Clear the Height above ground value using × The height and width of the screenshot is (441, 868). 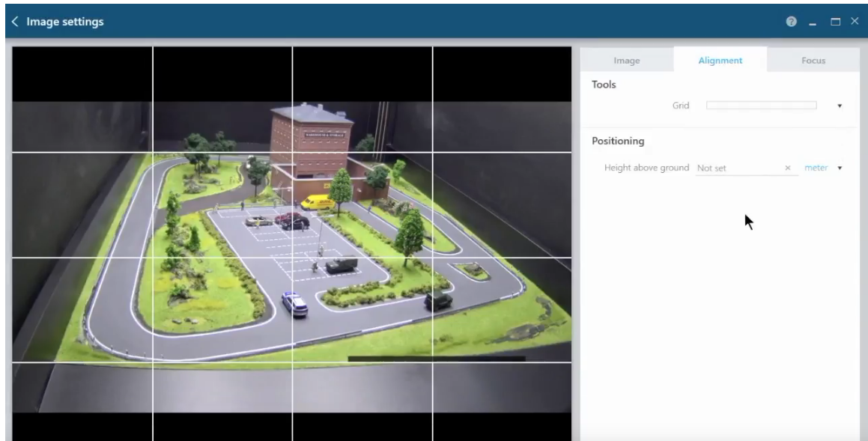[x=789, y=168]
